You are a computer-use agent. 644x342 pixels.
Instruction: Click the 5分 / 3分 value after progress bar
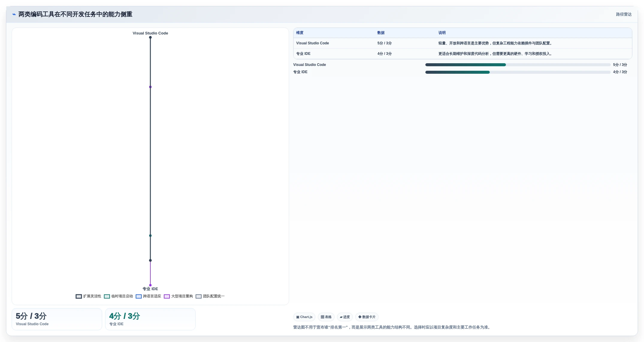coord(620,65)
